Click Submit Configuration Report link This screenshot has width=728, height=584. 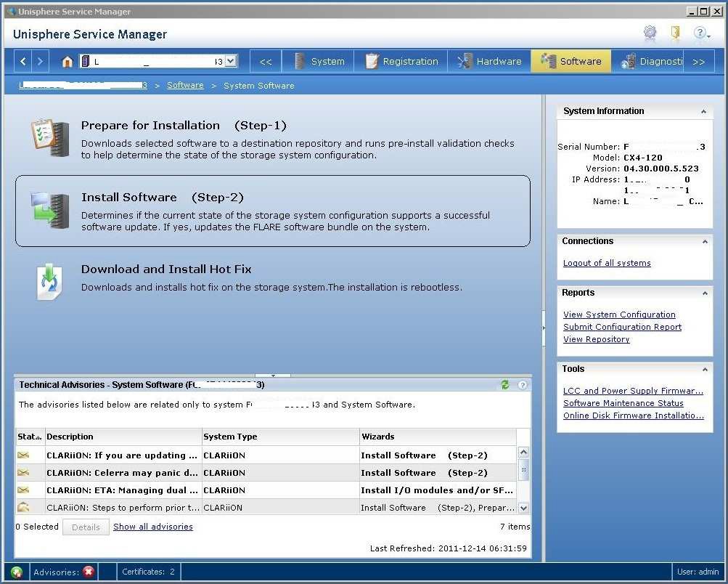click(x=623, y=327)
